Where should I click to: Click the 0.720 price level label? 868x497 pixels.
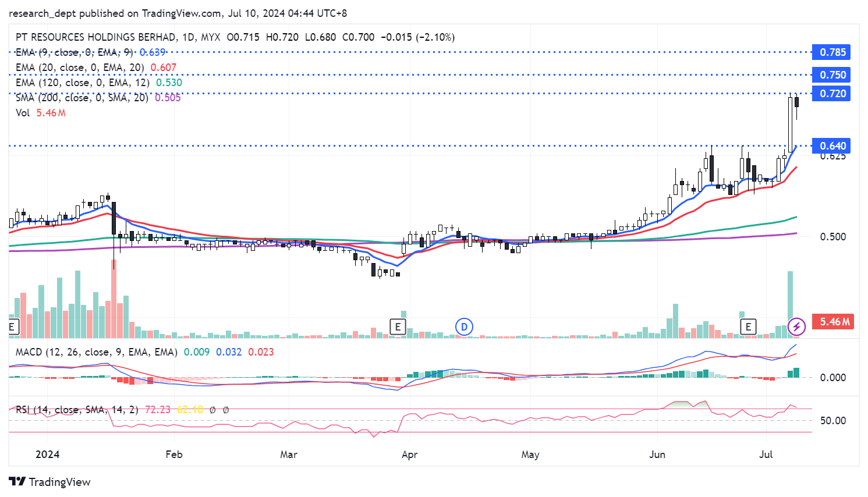832,94
